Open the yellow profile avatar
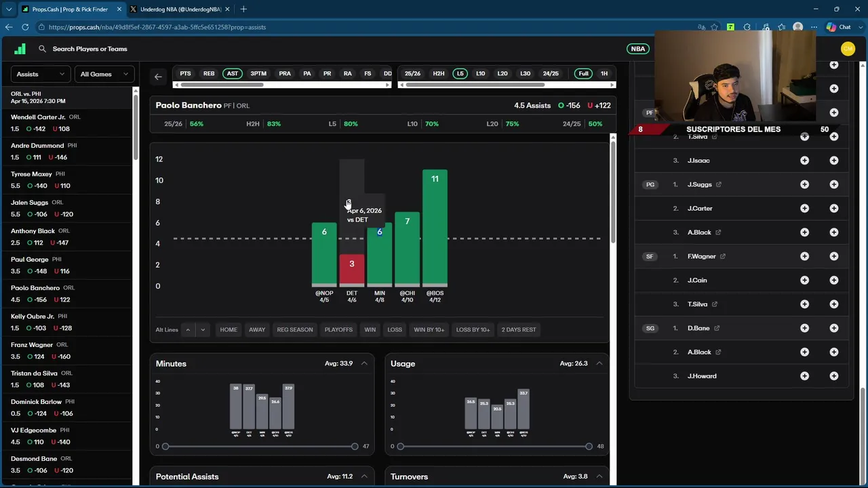868x488 pixels. 847,49
